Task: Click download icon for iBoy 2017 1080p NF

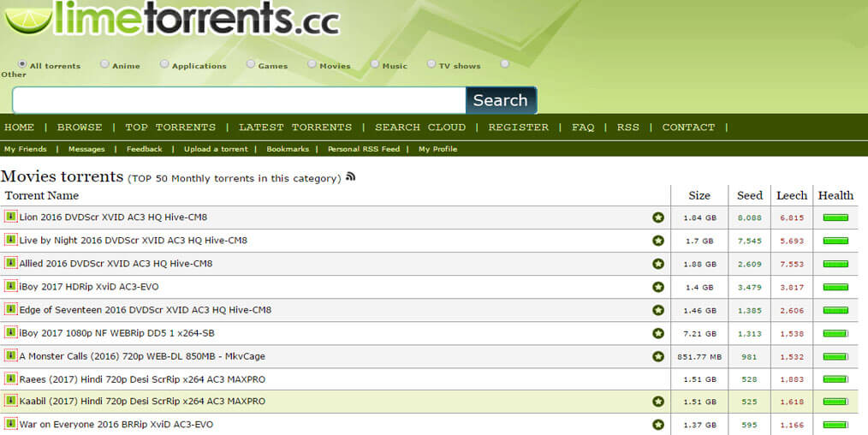Action: pyautogui.click(x=10, y=332)
